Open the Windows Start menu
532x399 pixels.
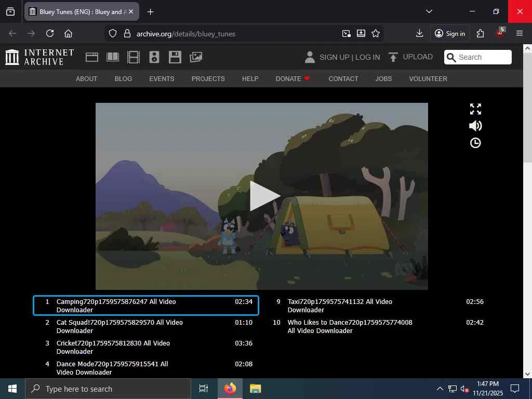coord(12,389)
